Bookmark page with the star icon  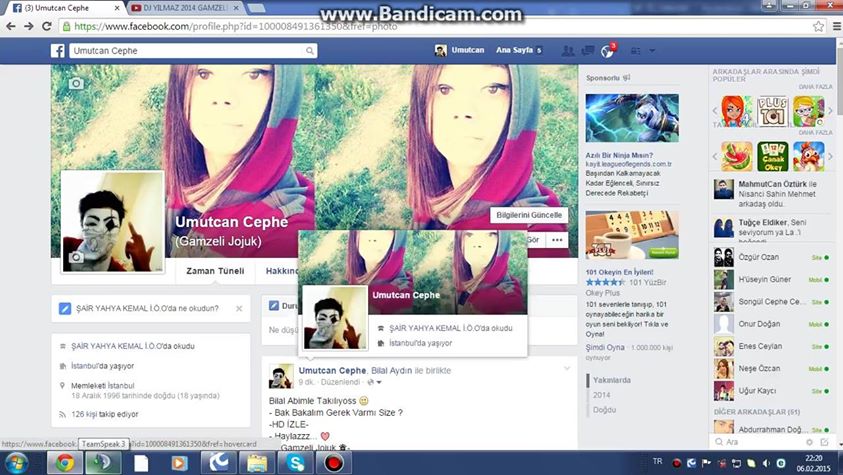(x=818, y=26)
